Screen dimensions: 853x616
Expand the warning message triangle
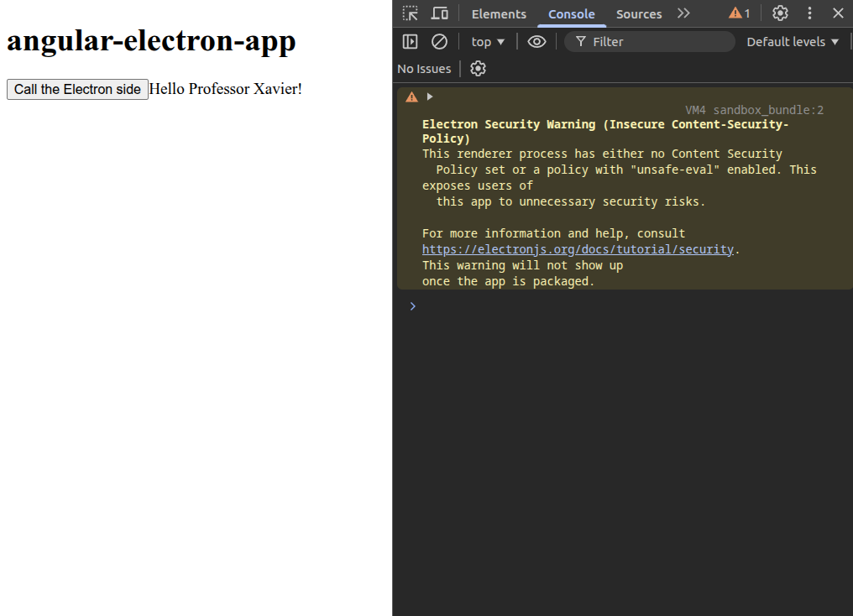point(430,97)
